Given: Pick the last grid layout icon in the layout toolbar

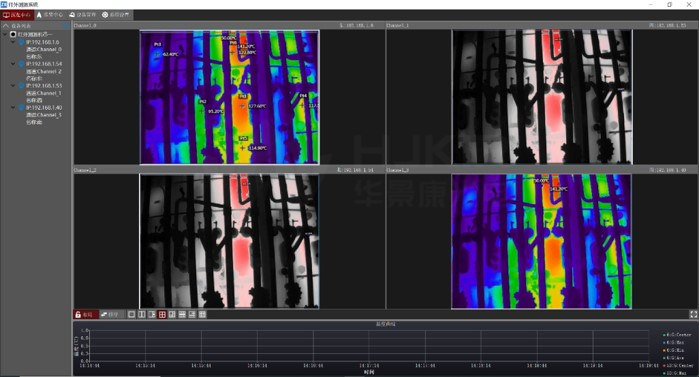Looking at the screenshot, I should (x=202, y=315).
